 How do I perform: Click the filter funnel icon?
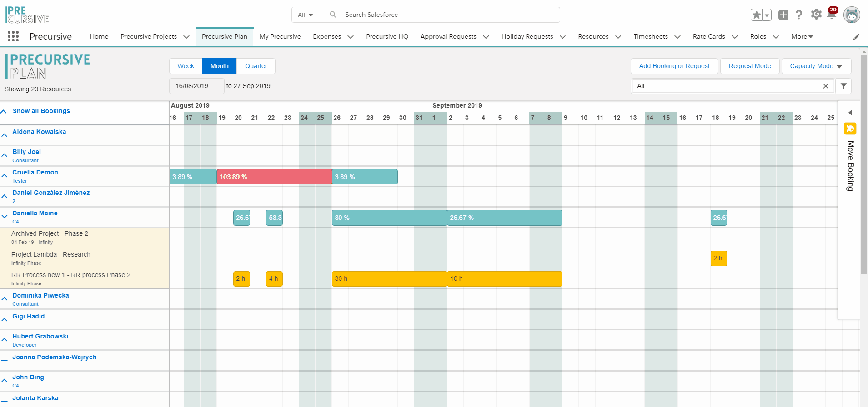843,86
